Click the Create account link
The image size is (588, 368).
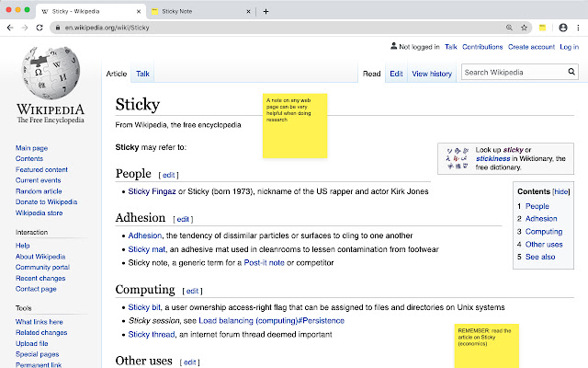point(531,47)
